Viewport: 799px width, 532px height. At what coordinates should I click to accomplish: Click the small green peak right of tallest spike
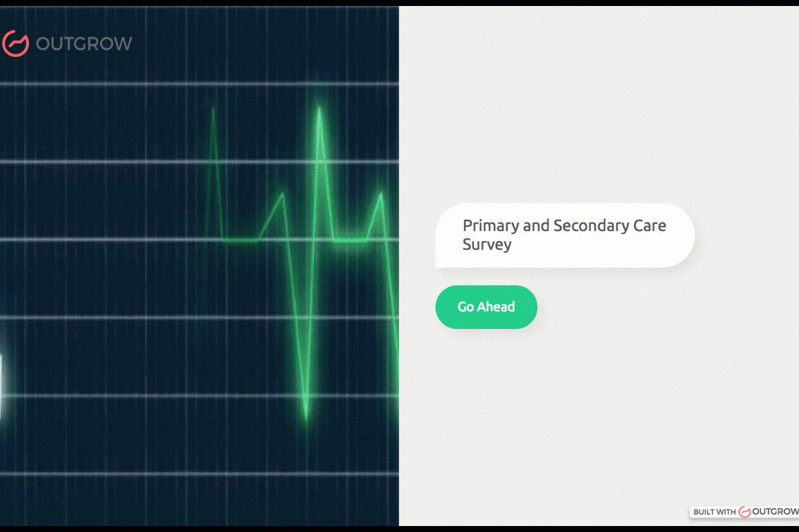point(381,194)
